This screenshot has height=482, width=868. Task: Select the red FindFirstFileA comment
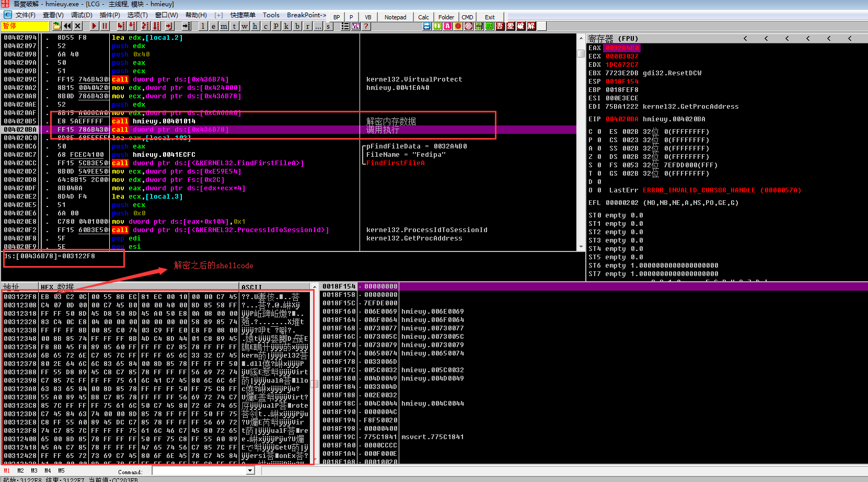395,163
